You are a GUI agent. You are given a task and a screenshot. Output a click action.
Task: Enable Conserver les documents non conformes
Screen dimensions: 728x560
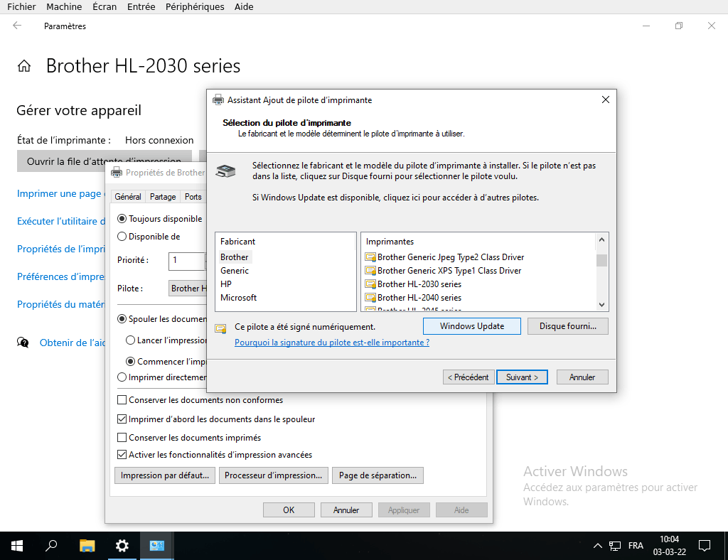click(122, 400)
